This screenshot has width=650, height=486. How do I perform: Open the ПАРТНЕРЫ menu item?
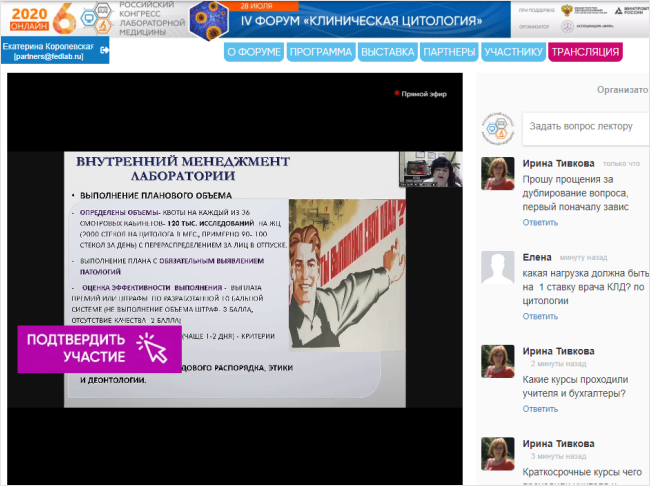point(448,52)
